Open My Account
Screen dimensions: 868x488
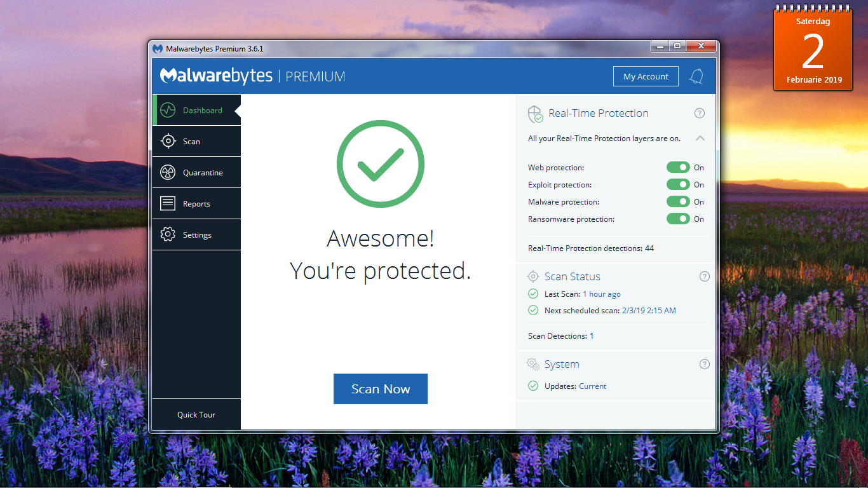click(646, 76)
